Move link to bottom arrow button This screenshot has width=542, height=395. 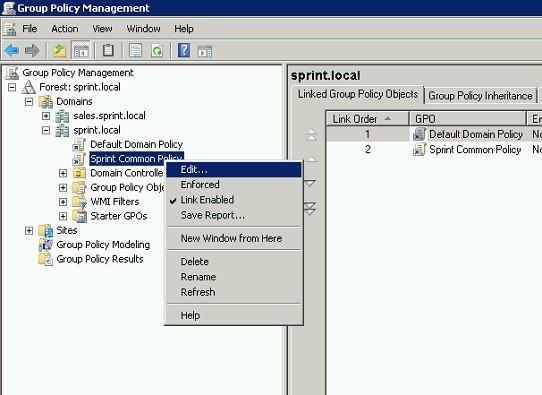coord(310,208)
